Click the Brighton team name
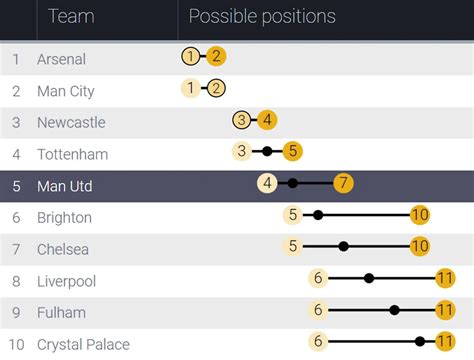The image size is (474, 360). [65, 218]
